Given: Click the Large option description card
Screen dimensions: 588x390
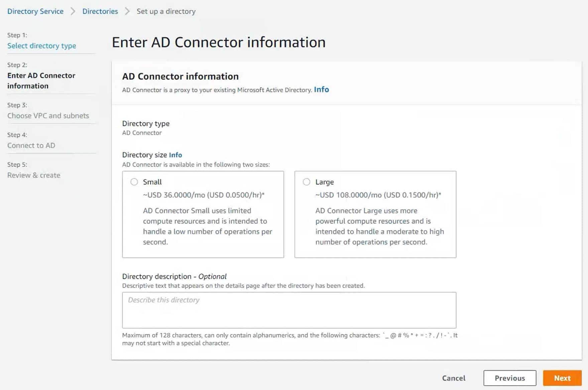Looking at the screenshot, I should [x=375, y=226].
